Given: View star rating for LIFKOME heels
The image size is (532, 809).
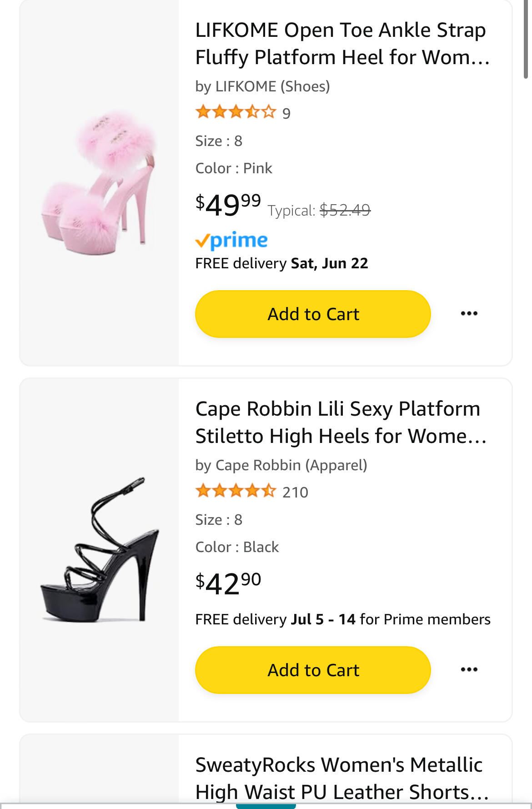Looking at the screenshot, I should click(x=236, y=112).
